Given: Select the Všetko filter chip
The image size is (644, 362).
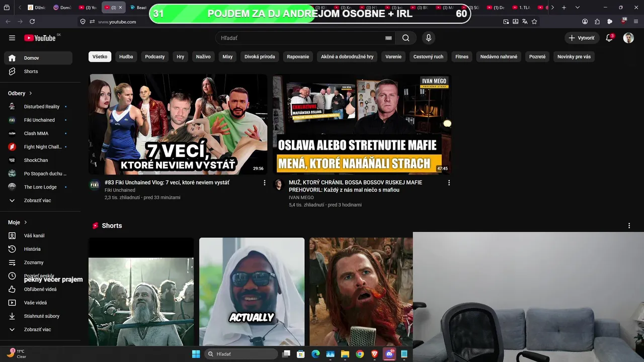Looking at the screenshot, I should (100, 57).
